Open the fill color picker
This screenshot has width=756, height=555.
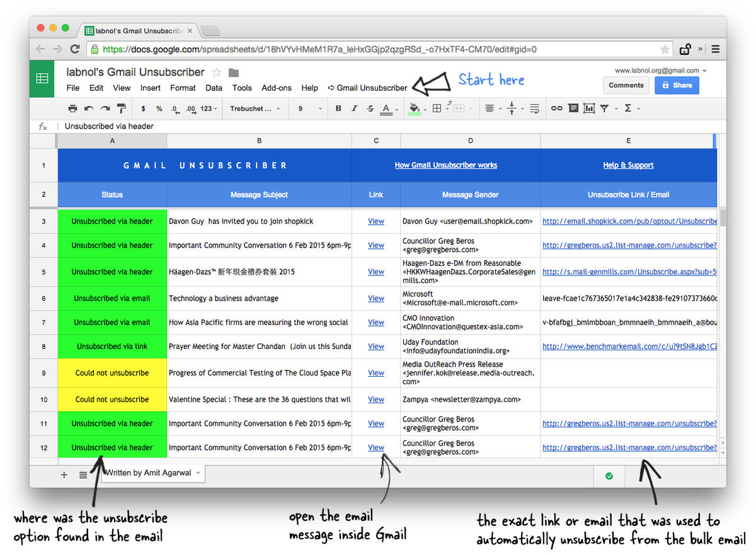[415, 108]
